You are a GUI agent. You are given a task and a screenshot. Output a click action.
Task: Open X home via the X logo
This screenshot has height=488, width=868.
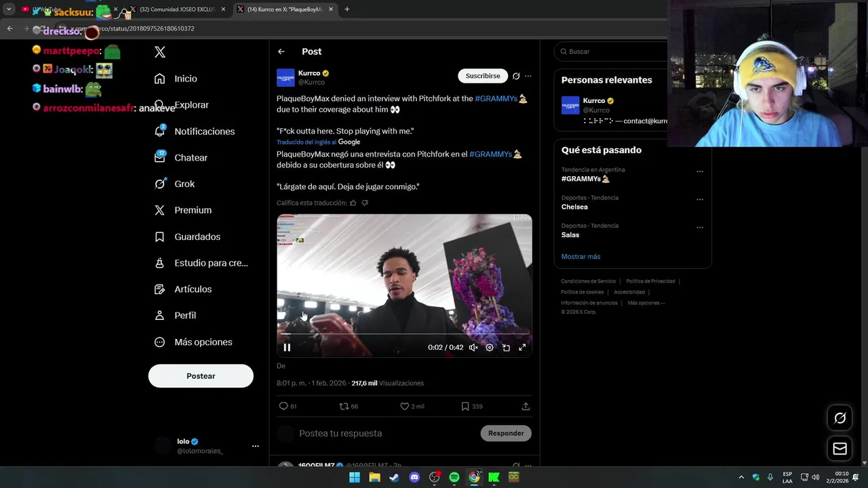pos(160,52)
